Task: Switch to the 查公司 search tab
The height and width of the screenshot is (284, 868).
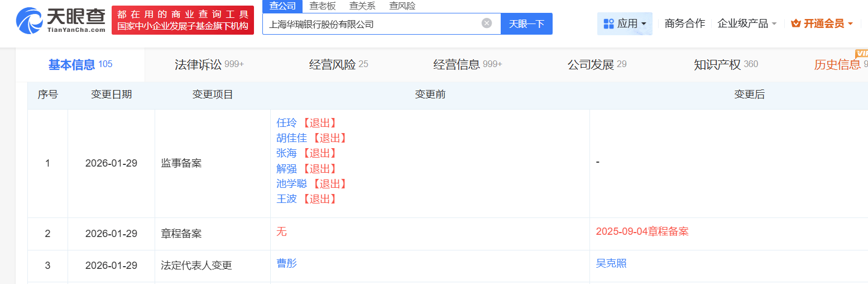Action: (282, 6)
